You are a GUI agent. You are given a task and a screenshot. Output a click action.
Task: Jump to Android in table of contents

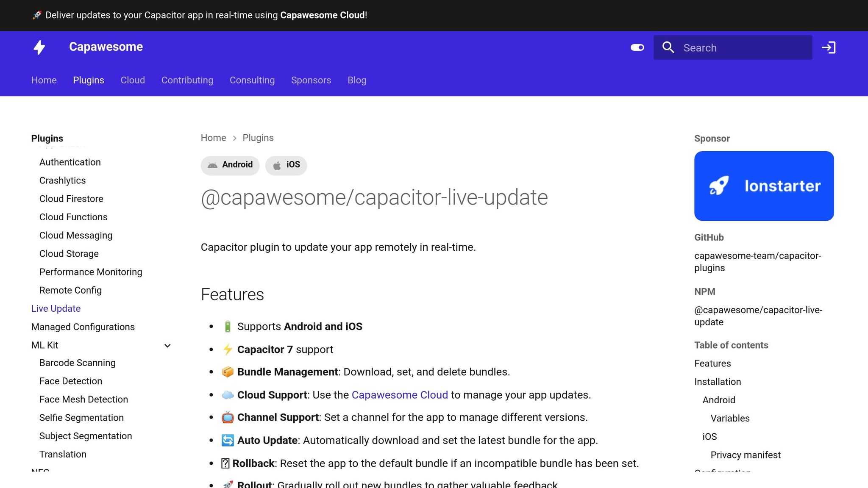pos(719,400)
